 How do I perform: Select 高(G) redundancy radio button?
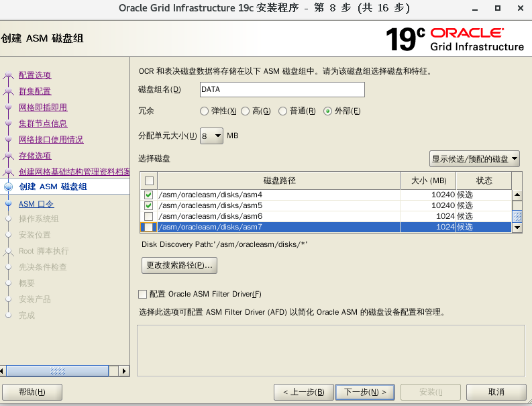(x=245, y=111)
